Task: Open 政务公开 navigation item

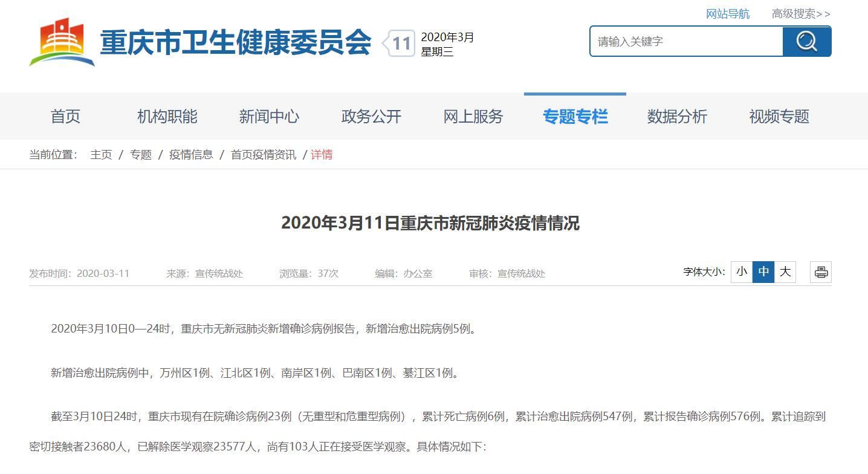Action: (371, 117)
